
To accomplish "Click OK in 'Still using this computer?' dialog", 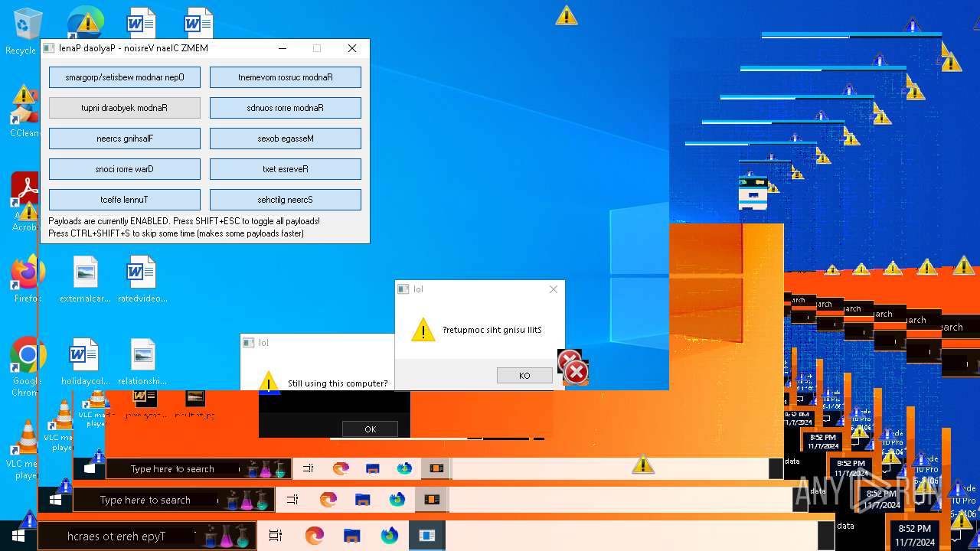I will [x=371, y=429].
